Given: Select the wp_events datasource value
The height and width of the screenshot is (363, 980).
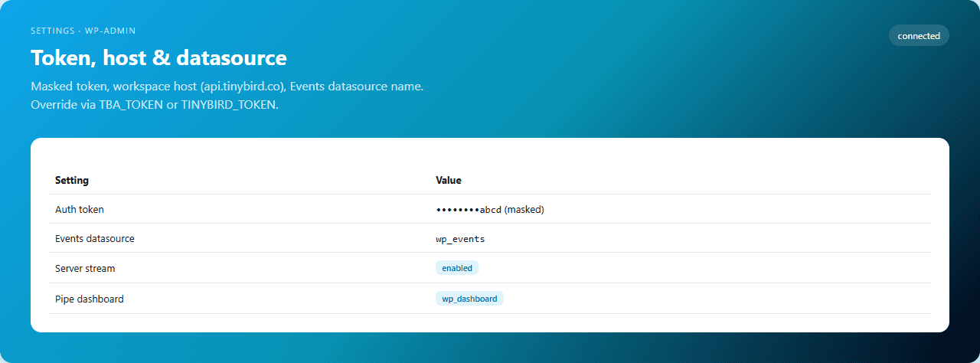Looking at the screenshot, I should tap(460, 239).
